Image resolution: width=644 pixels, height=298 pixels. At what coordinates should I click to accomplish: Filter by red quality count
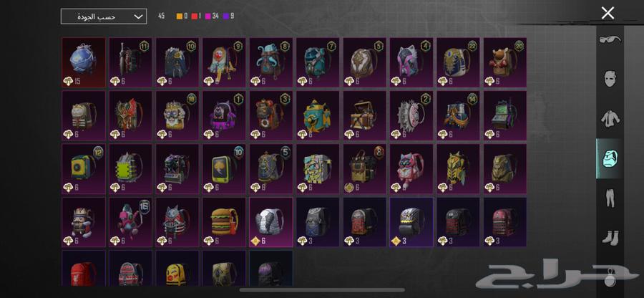point(196,16)
